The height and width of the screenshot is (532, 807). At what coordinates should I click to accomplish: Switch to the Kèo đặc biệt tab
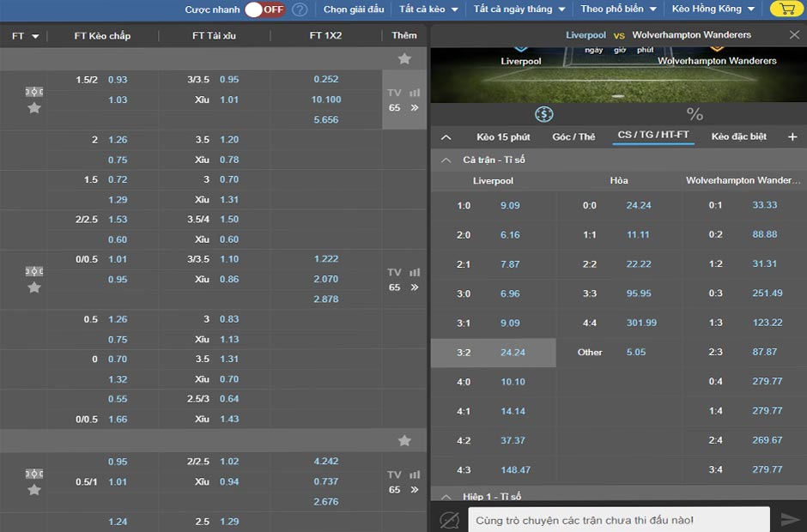(739, 136)
